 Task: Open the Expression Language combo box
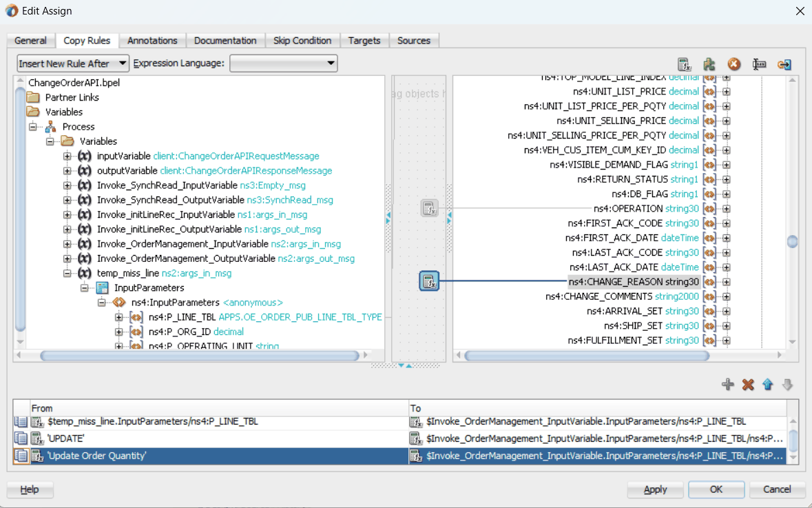point(283,63)
